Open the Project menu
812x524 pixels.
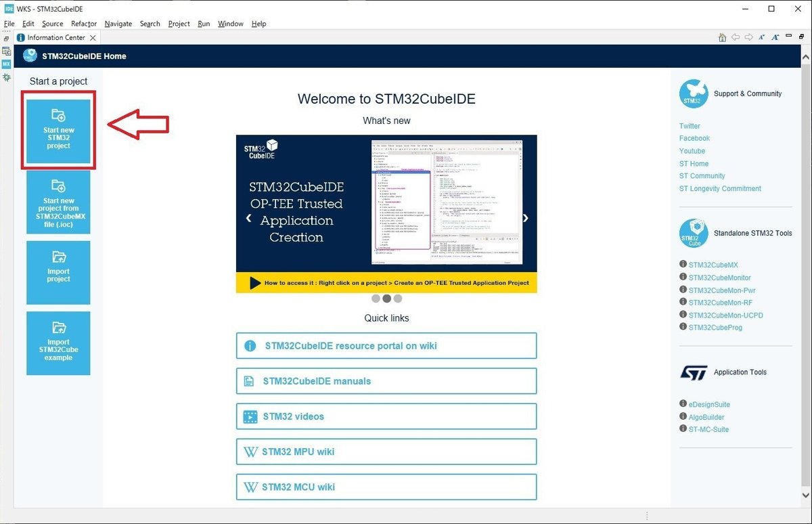coord(179,24)
